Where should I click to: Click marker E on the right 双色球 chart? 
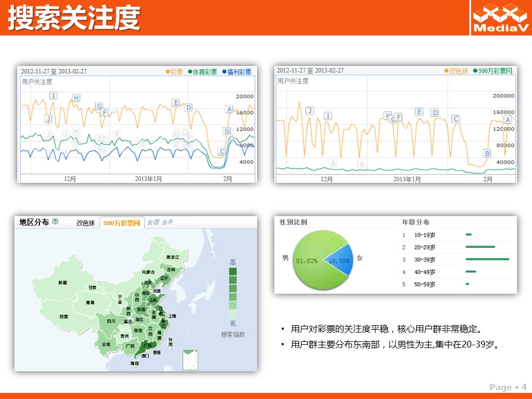(x=419, y=112)
